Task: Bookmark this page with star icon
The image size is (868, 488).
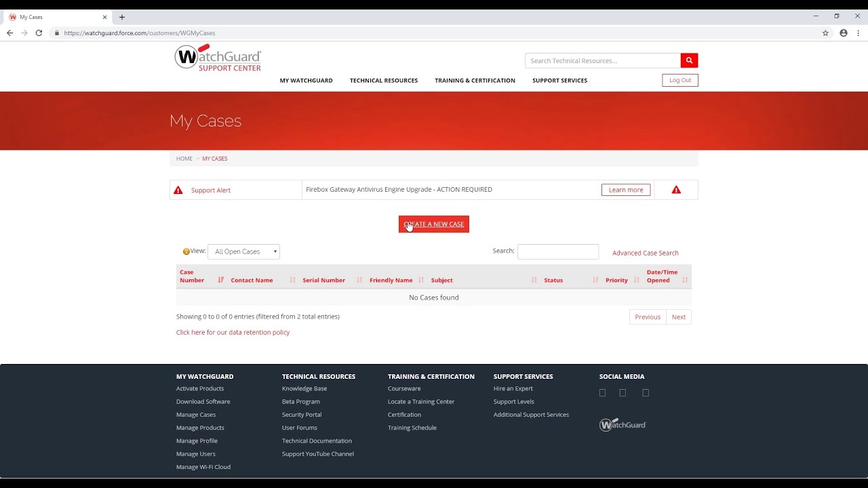Action: (825, 33)
